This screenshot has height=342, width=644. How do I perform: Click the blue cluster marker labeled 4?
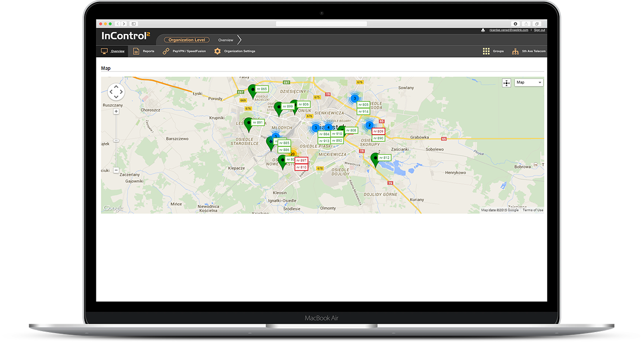tap(328, 128)
